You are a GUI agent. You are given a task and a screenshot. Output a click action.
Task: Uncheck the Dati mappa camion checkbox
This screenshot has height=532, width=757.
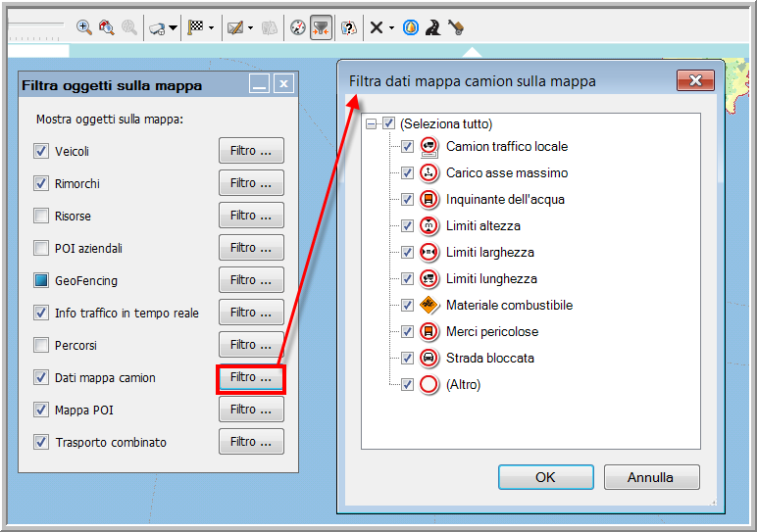[x=41, y=377]
